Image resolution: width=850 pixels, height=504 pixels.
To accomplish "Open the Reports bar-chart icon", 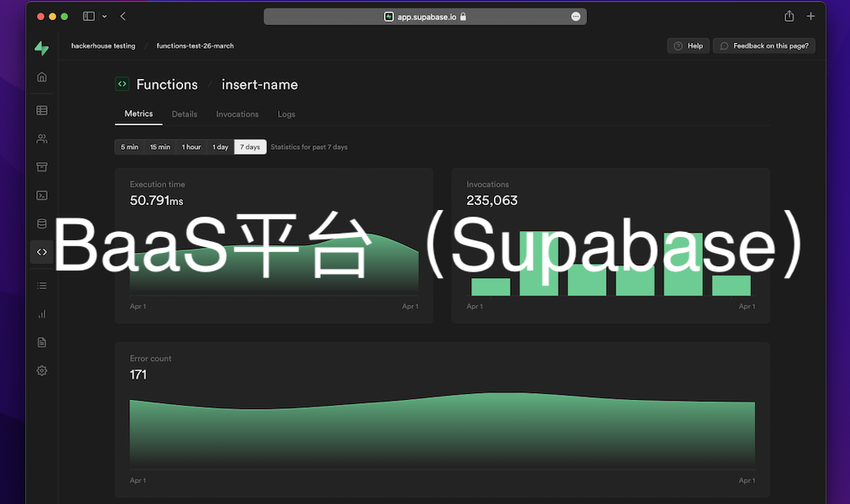I will tap(41, 313).
